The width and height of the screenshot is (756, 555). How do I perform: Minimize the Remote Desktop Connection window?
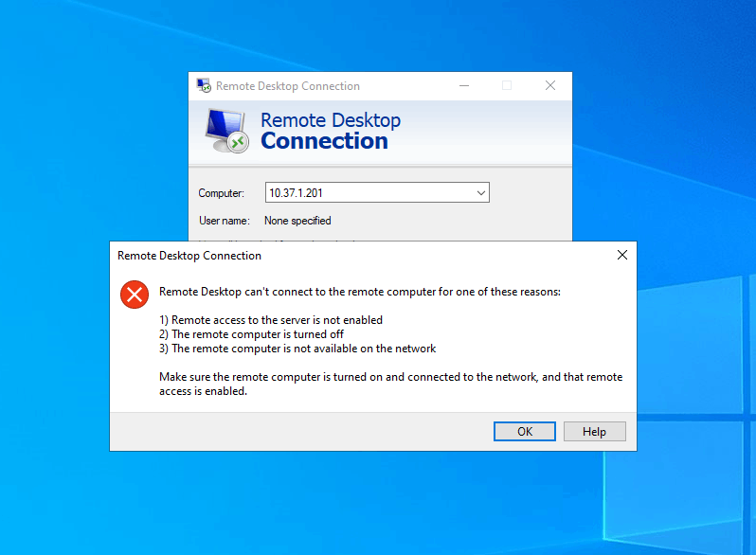click(464, 86)
